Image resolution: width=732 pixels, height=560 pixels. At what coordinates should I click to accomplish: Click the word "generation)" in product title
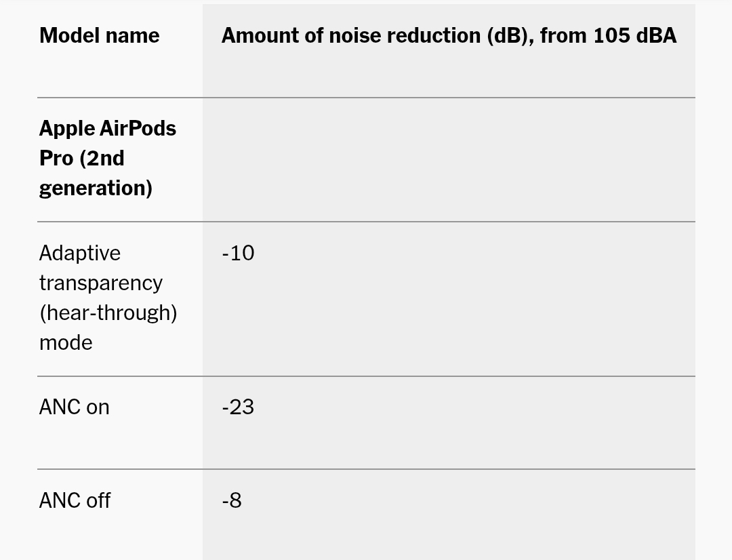pyautogui.click(x=96, y=188)
